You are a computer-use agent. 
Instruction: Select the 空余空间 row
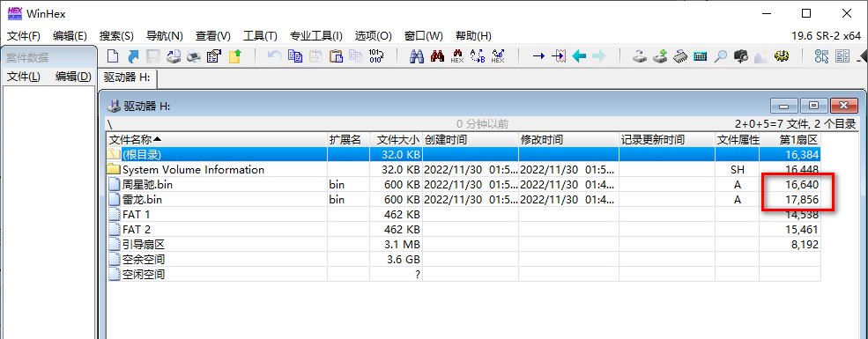[464, 259]
